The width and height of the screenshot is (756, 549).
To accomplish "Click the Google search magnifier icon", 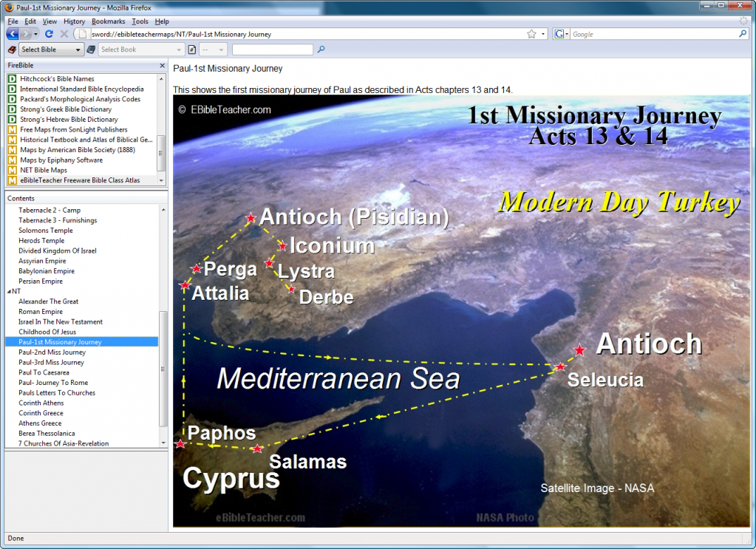I will coord(743,34).
